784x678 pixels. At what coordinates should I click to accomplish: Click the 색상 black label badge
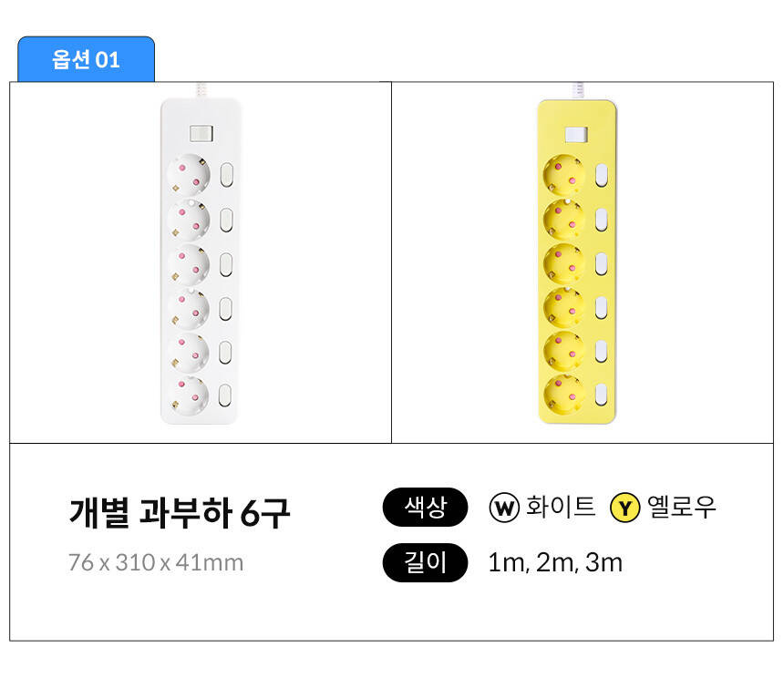click(x=425, y=508)
